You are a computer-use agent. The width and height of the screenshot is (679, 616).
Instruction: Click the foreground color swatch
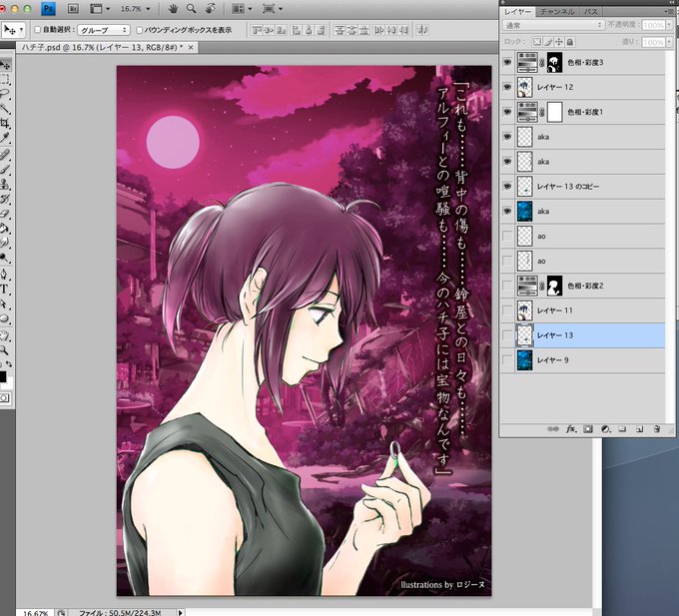[3, 376]
